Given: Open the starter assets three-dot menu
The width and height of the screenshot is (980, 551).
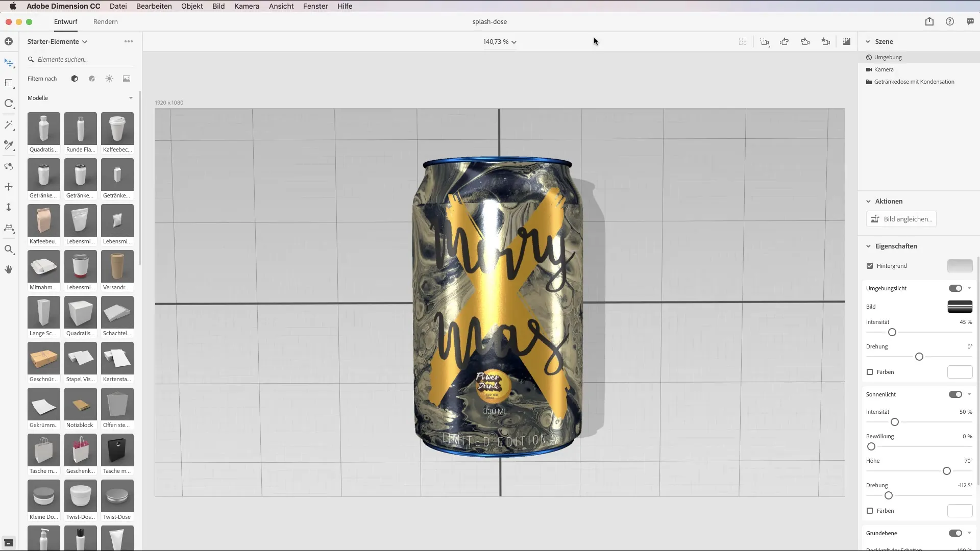Looking at the screenshot, I should 129,41.
